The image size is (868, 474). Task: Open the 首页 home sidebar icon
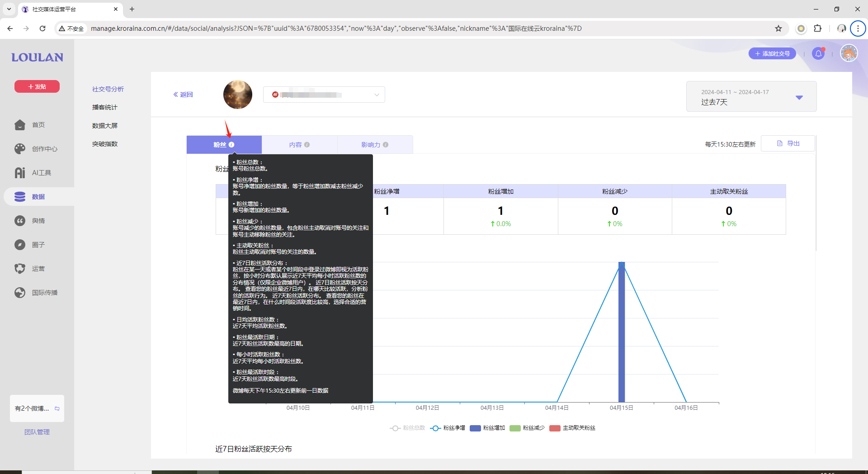point(20,125)
